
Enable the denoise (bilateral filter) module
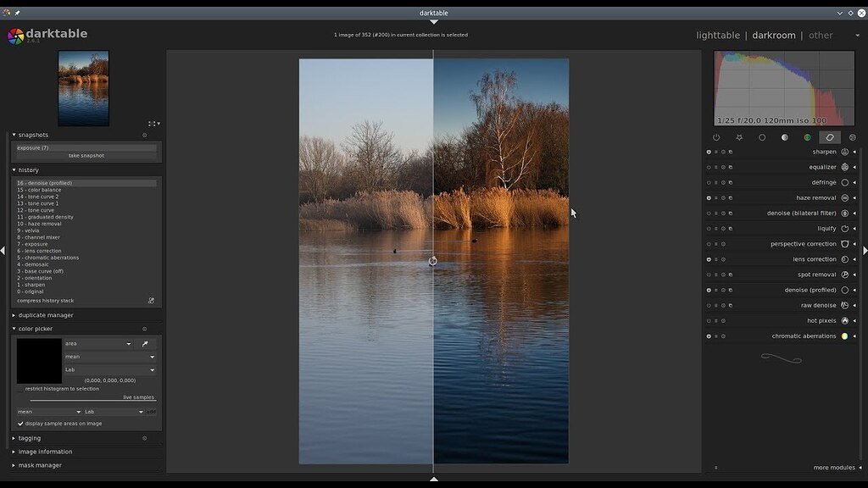(709, 213)
